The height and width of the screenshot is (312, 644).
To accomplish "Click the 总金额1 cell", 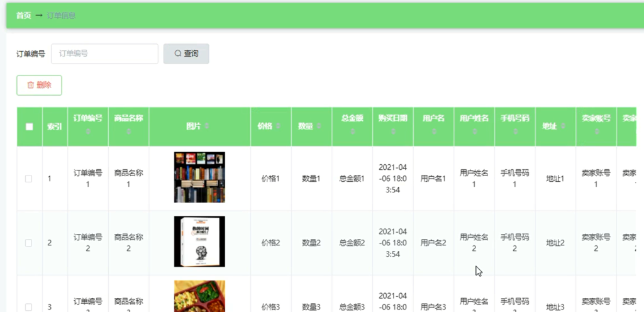I will pyautogui.click(x=352, y=179).
